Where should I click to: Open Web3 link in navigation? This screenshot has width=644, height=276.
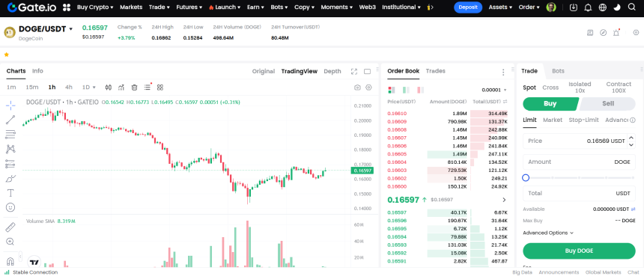point(367,7)
